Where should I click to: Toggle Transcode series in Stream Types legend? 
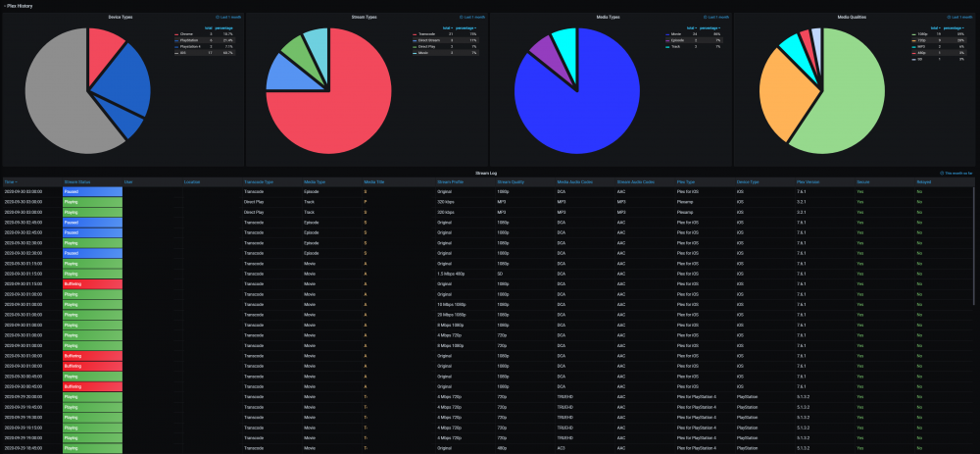425,34
